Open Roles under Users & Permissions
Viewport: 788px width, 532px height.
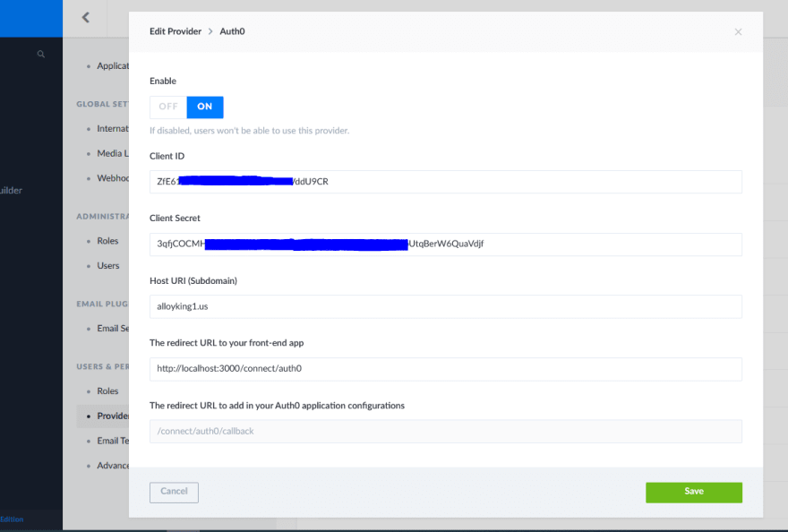(x=107, y=390)
